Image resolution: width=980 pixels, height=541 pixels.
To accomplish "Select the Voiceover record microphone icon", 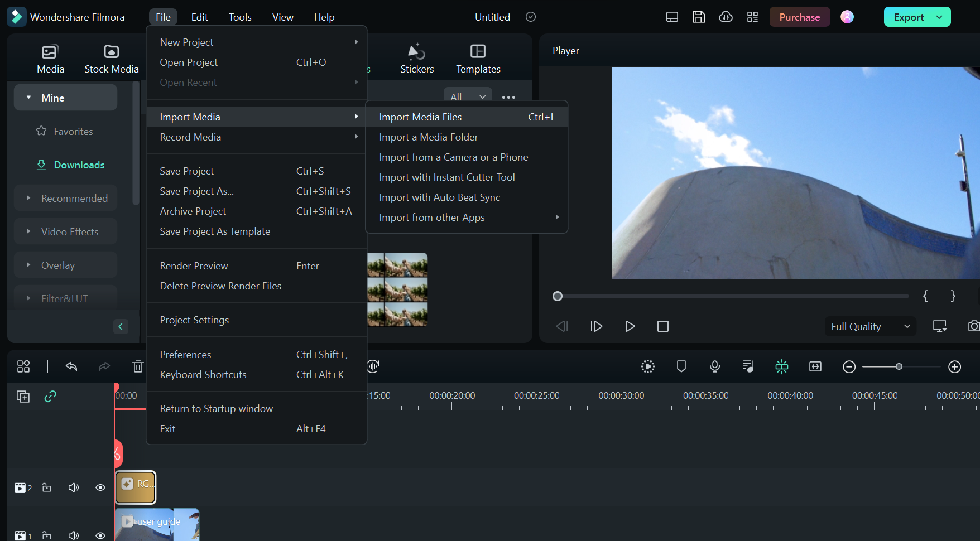I will [x=715, y=366].
